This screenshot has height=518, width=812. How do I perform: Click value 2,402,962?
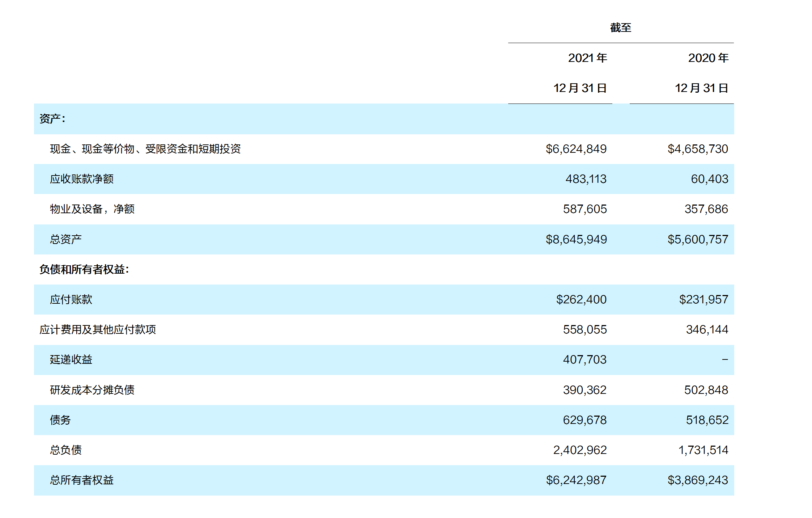click(x=580, y=450)
